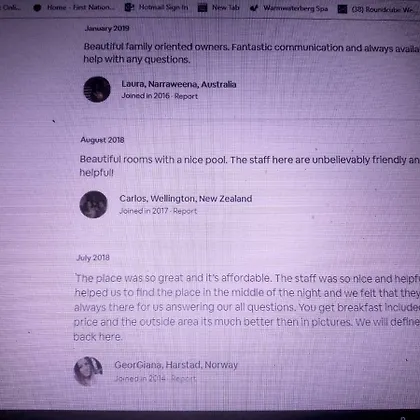The image size is (420, 420).
Task: Open Carlos, Wellington, New Zealand profile name
Action: pos(186,199)
